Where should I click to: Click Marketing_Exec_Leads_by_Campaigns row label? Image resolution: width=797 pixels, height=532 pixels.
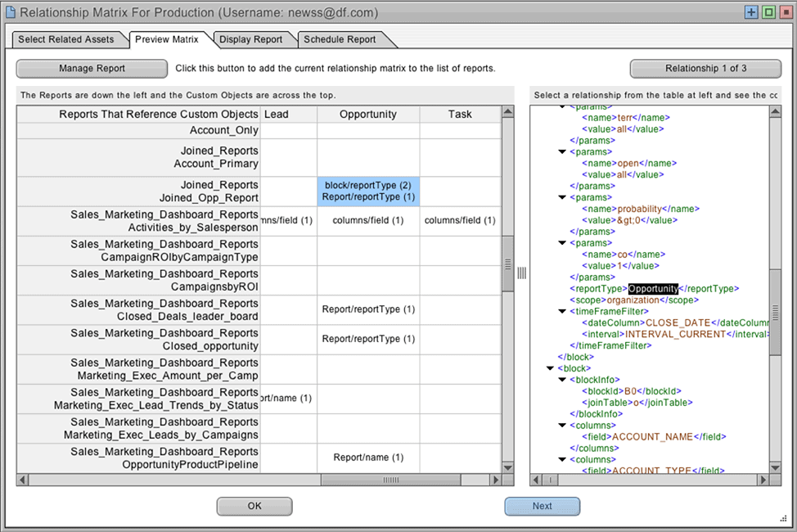139,428
